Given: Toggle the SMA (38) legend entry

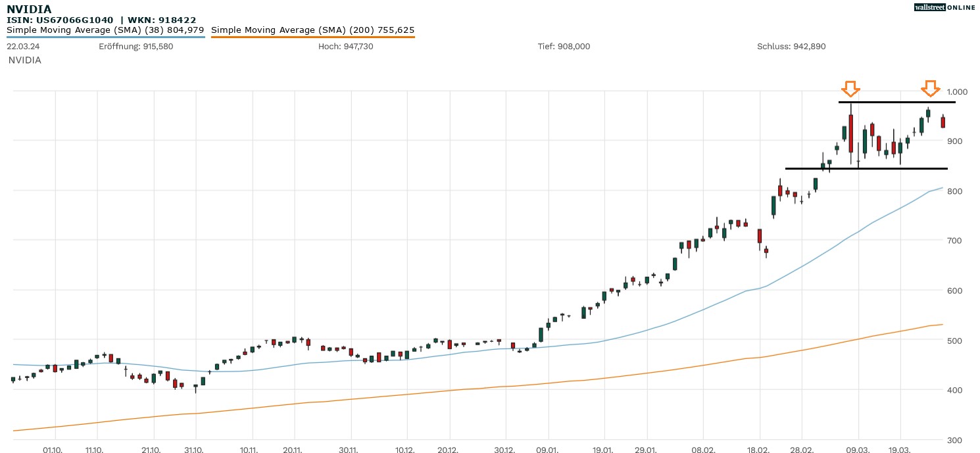Looking at the screenshot, I should click(x=105, y=30).
